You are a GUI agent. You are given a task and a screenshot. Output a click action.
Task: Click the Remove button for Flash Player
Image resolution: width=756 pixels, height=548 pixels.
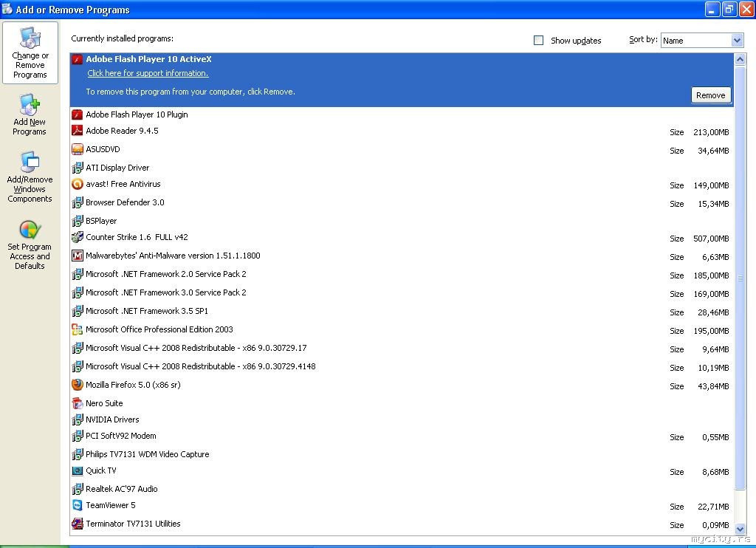click(710, 95)
